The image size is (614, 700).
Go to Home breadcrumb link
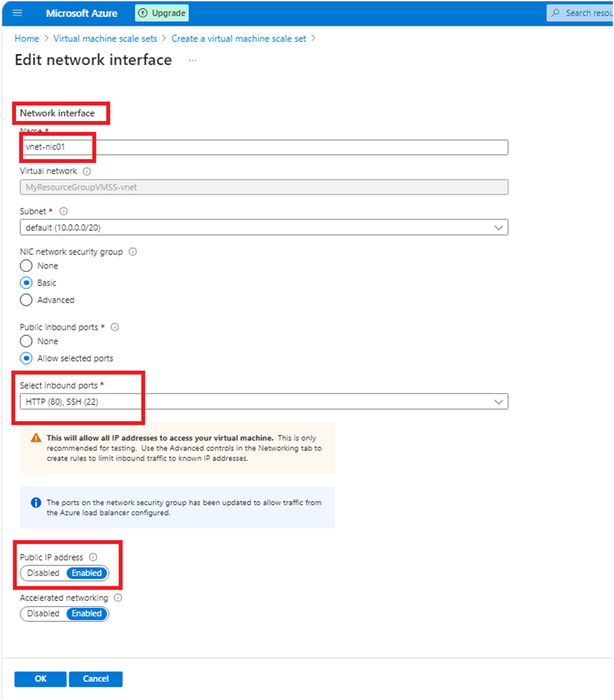point(26,38)
